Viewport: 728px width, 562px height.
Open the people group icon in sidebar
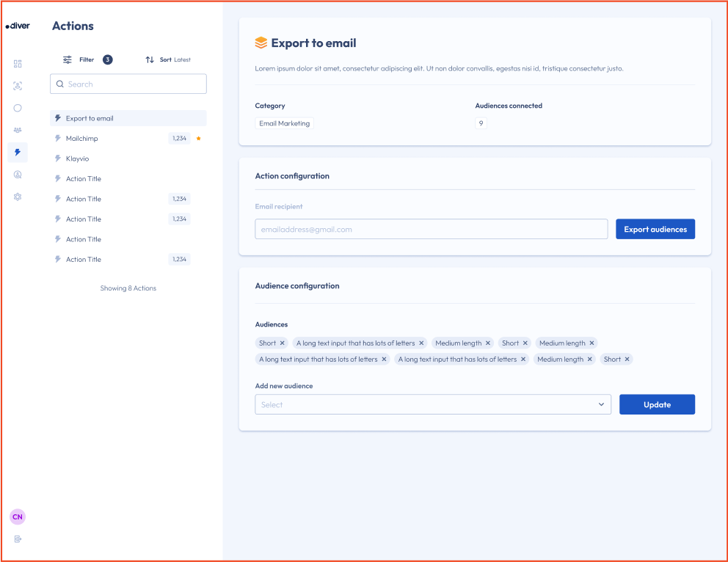(18, 130)
